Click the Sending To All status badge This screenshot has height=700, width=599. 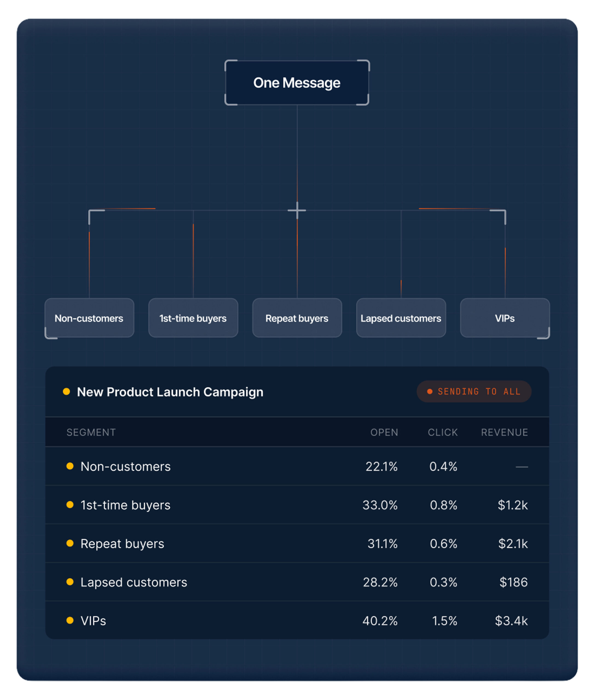(474, 392)
